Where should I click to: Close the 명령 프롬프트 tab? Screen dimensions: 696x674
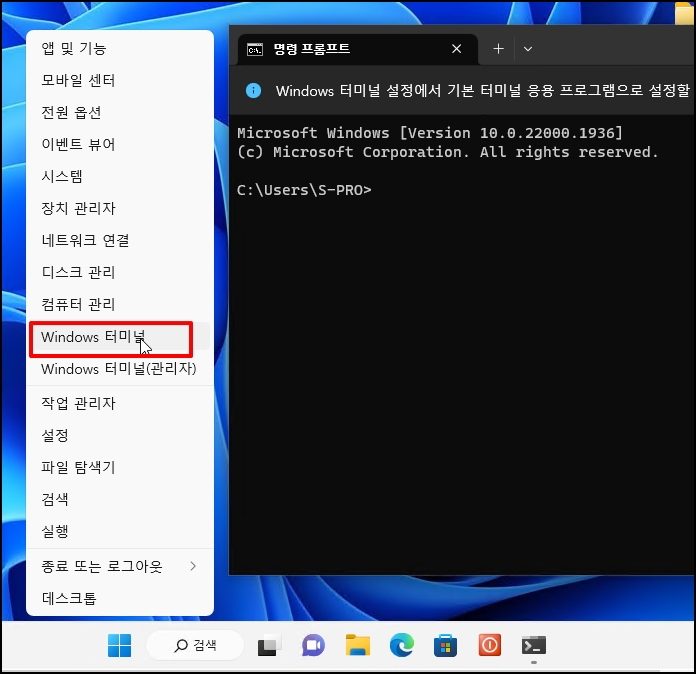[456, 49]
